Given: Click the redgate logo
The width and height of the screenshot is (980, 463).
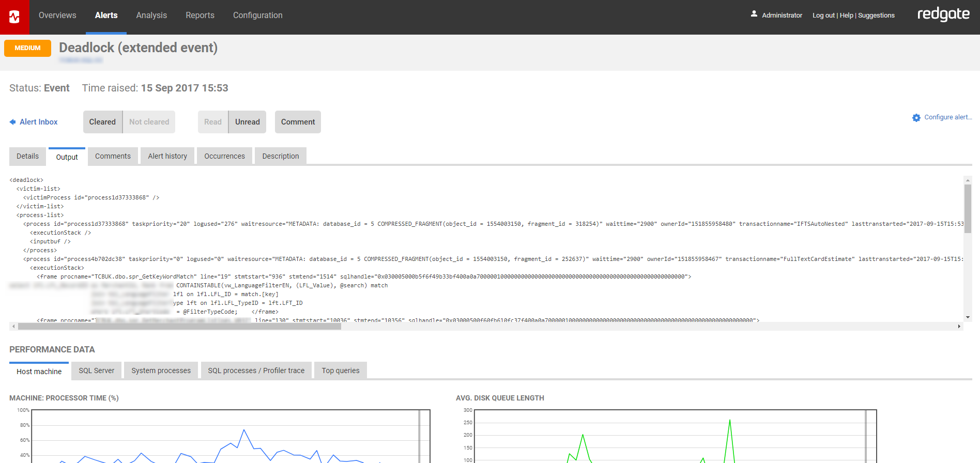Looking at the screenshot, I should pyautogui.click(x=943, y=14).
